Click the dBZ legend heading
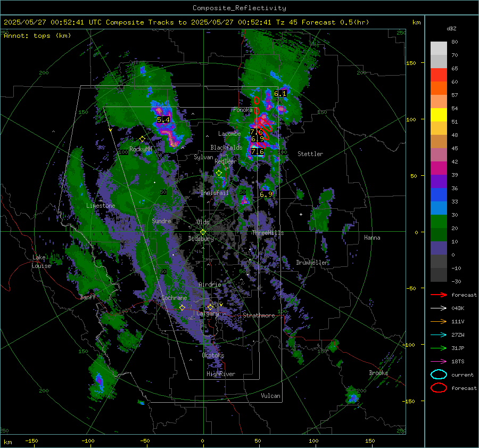 coord(451,28)
